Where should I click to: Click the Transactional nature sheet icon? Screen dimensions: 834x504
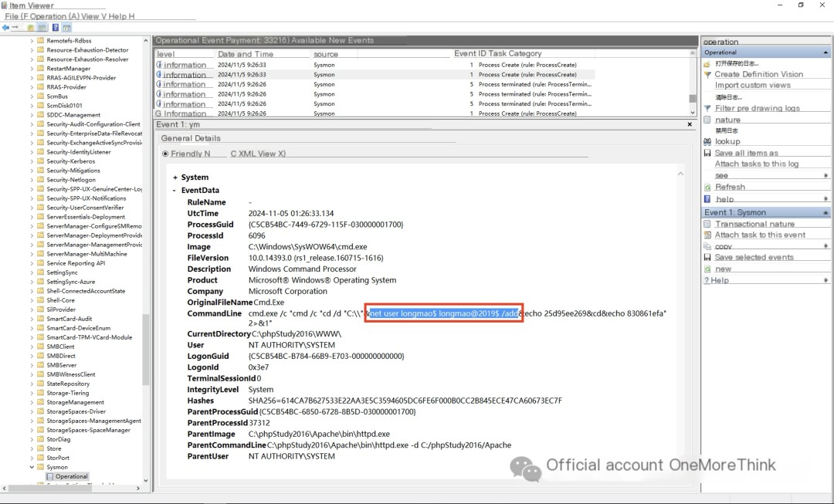pos(707,225)
